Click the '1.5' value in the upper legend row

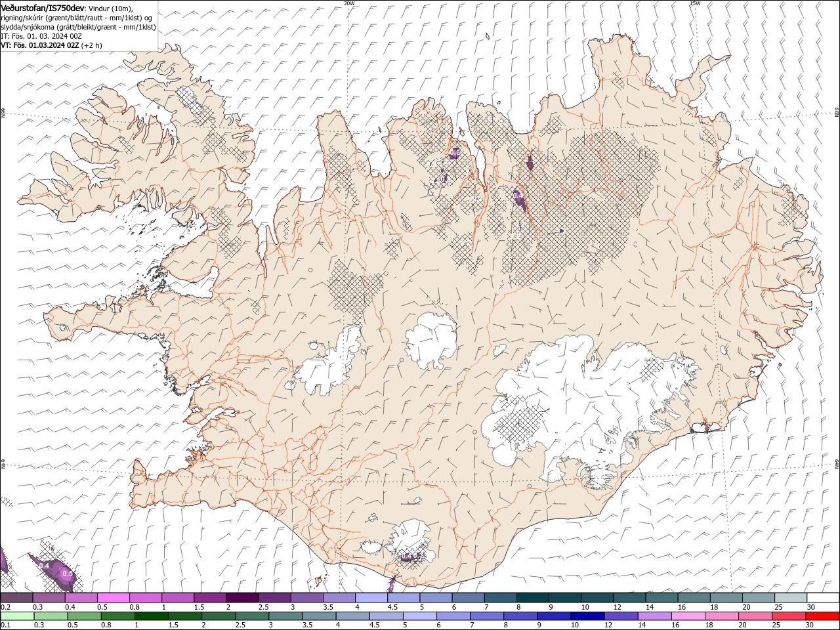point(198,607)
